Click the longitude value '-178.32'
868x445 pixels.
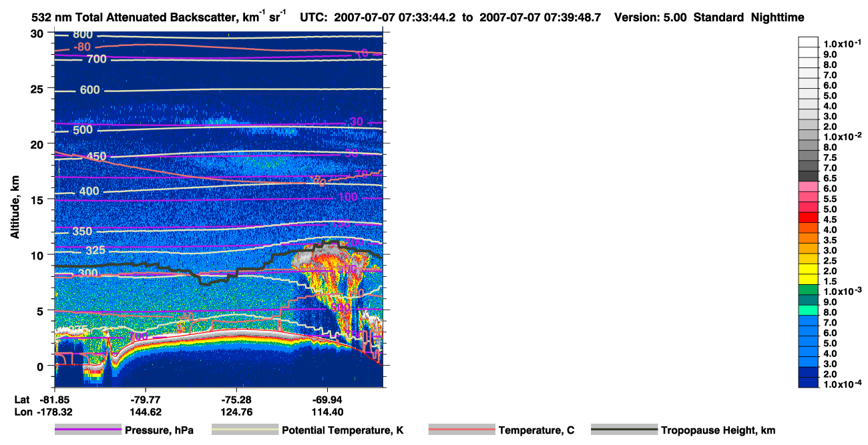[x=54, y=412]
